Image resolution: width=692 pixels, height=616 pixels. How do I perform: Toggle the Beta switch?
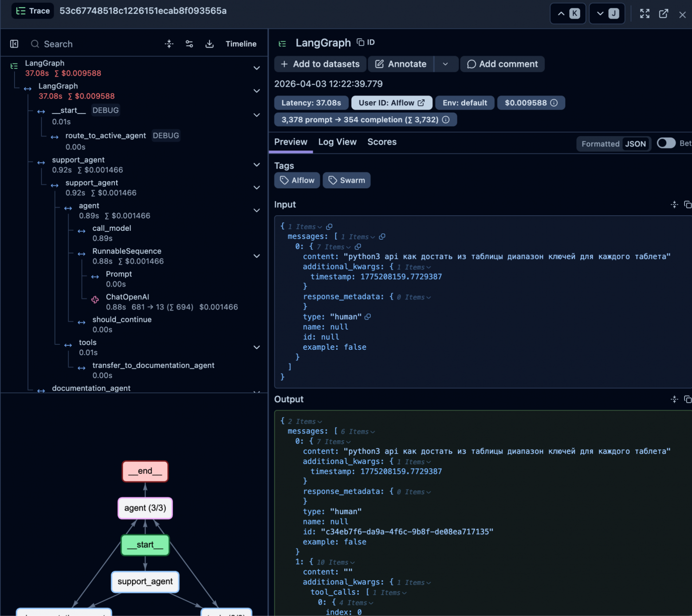click(666, 143)
